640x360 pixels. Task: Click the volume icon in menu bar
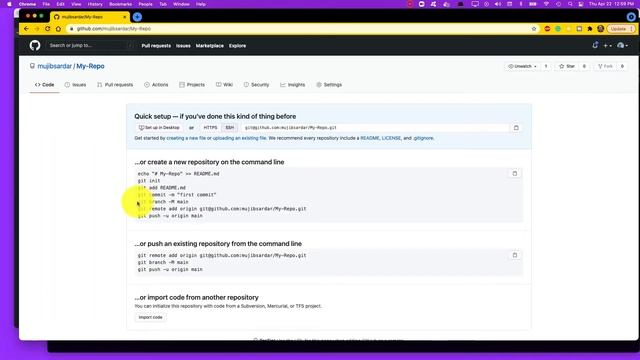coord(498,4)
